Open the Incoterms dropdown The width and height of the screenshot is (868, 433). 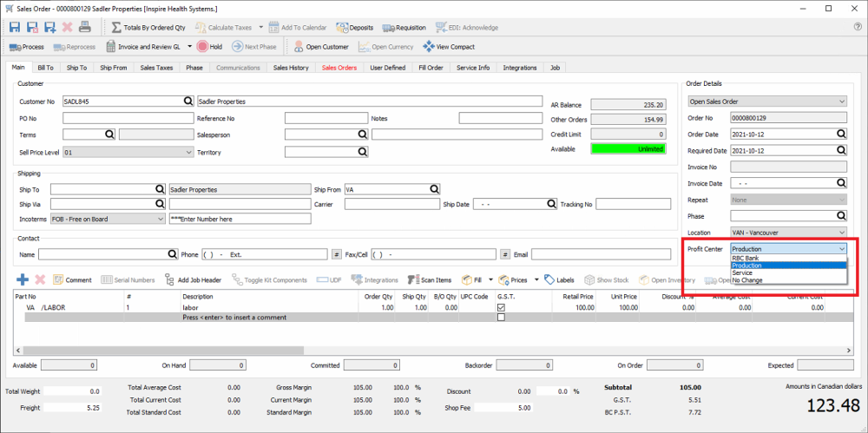160,219
